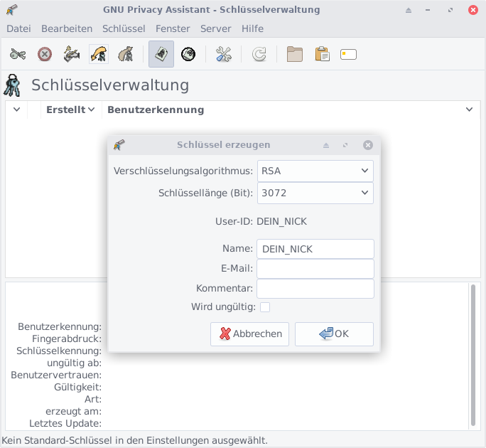Image resolution: width=486 pixels, height=448 pixels.
Task: Confirm key creation with OK
Action: (x=334, y=334)
